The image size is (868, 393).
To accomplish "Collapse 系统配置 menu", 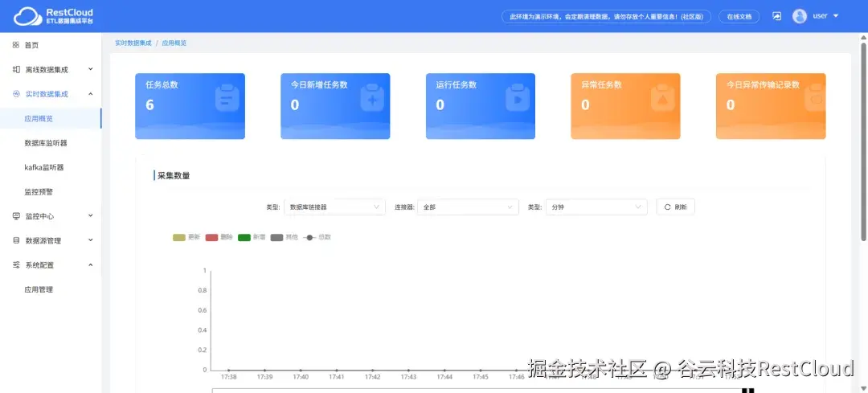I will point(51,265).
